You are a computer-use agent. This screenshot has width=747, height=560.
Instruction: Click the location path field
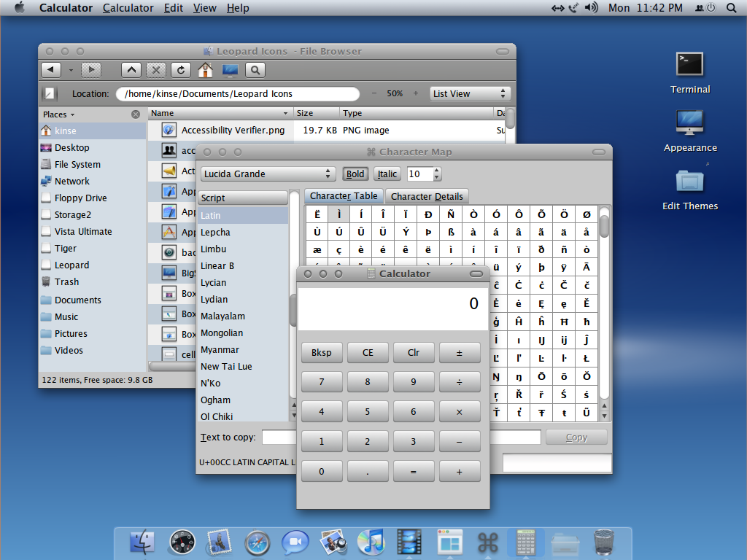[238, 94]
